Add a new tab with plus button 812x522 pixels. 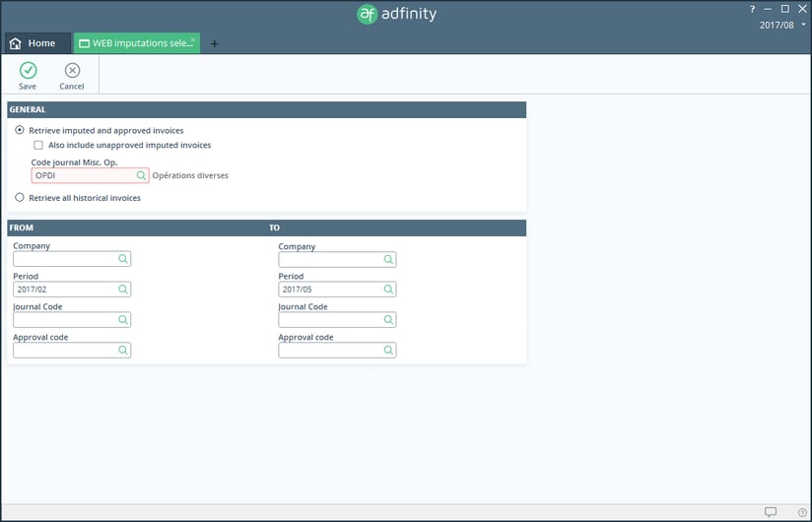pos(215,43)
